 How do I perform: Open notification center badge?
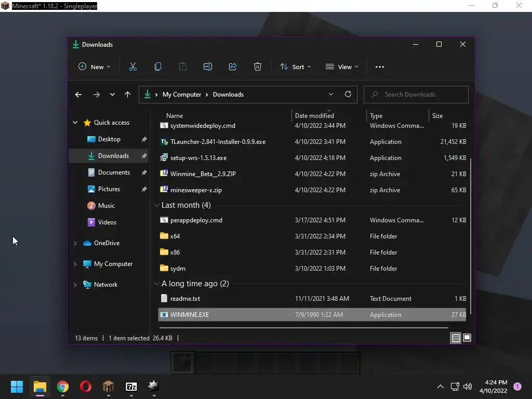517,387
